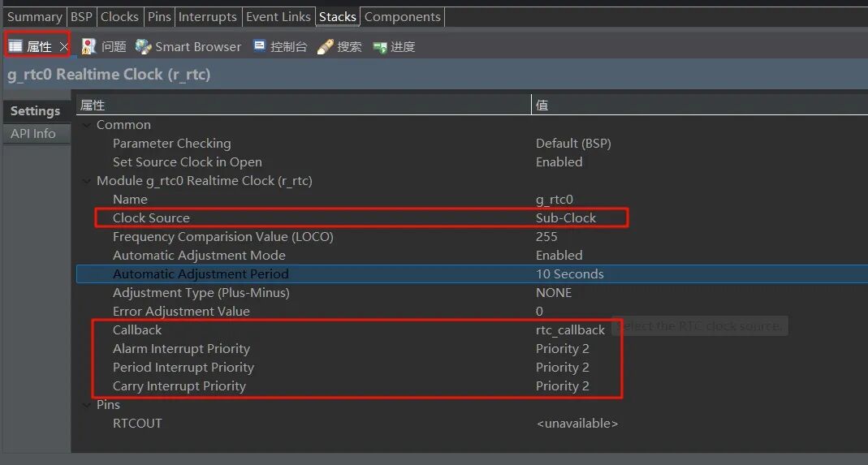
Task: Select the Alarm Interrupt Priority row
Action: [x=181, y=348]
